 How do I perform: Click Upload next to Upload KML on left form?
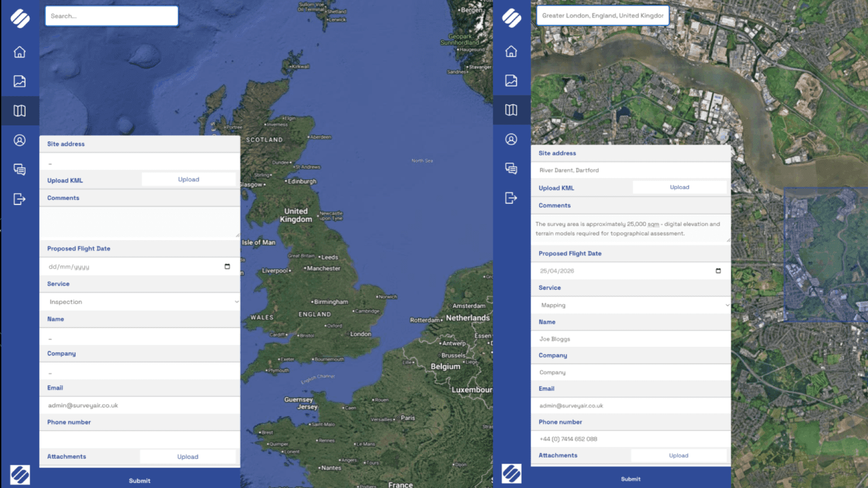(189, 179)
